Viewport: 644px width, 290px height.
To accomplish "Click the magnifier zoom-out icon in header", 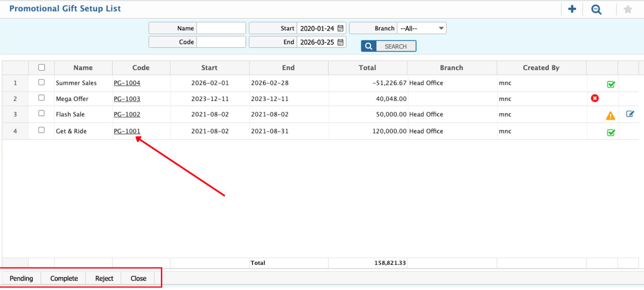I will tap(596, 9).
